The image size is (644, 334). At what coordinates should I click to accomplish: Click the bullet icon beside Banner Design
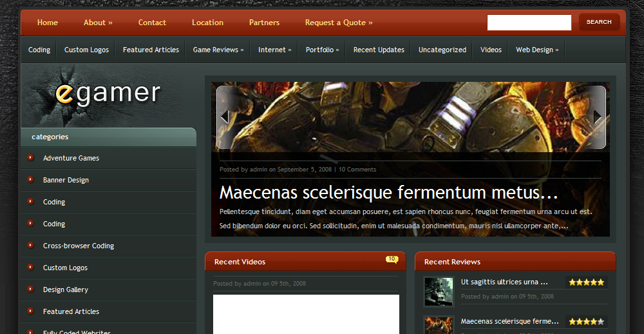click(x=30, y=180)
